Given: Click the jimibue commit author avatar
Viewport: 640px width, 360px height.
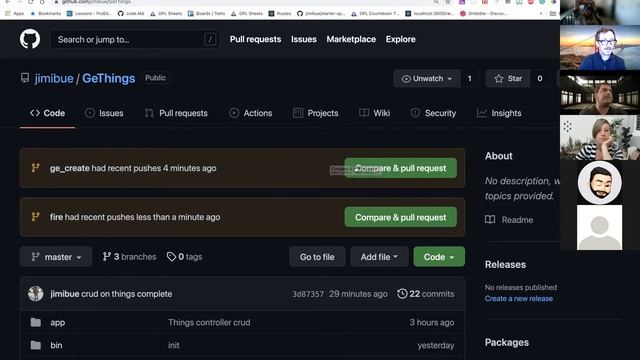Looking at the screenshot, I should pyautogui.click(x=36, y=293).
